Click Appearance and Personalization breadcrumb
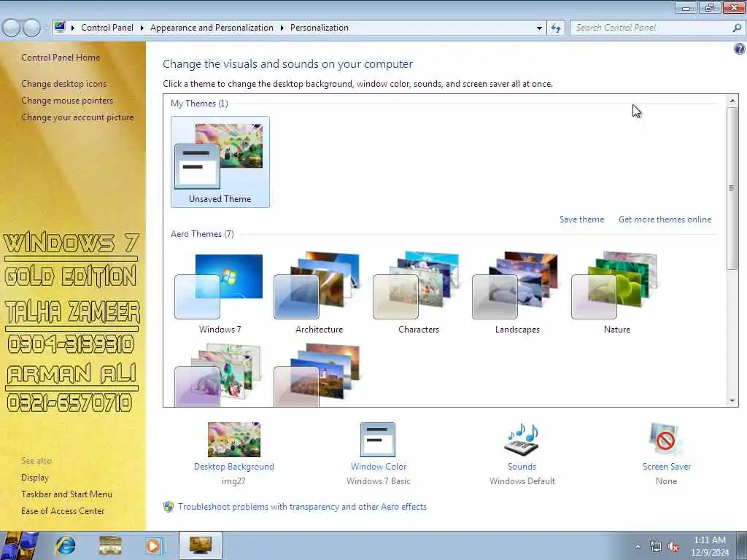This screenshot has width=747, height=560. (212, 28)
